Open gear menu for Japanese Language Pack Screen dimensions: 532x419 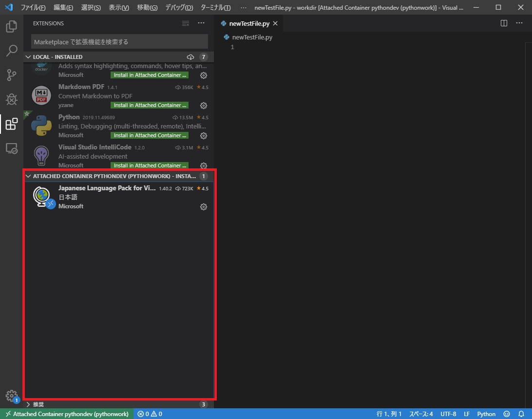(204, 207)
